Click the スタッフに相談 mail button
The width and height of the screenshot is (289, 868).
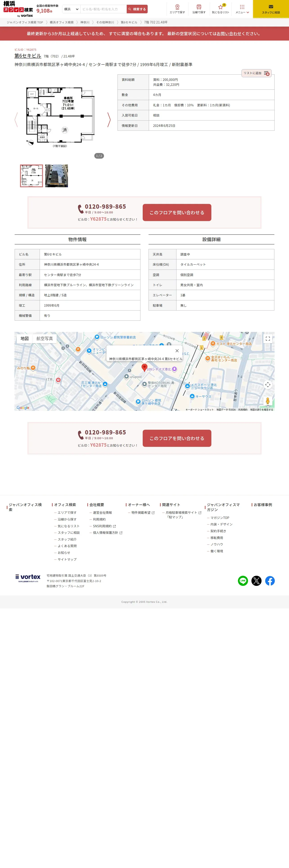click(271, 9)
